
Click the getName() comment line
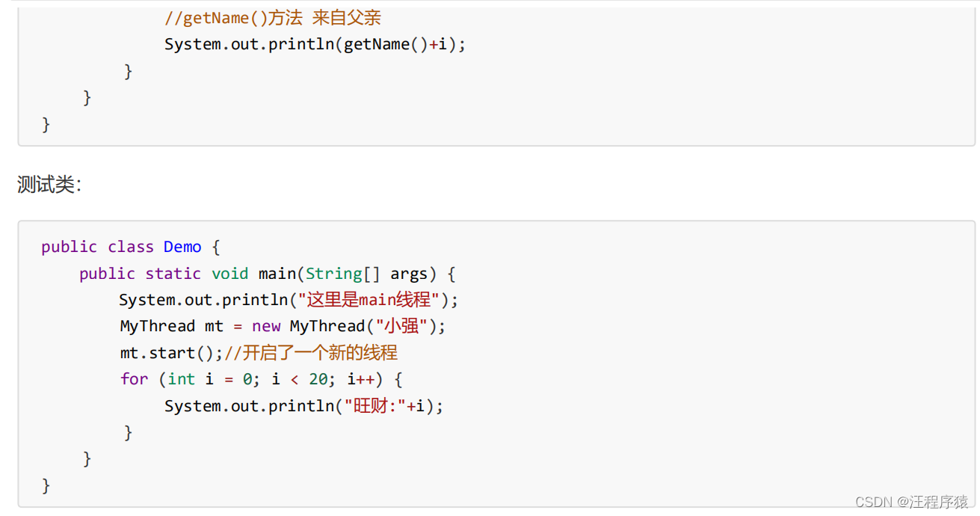(273, 17)
